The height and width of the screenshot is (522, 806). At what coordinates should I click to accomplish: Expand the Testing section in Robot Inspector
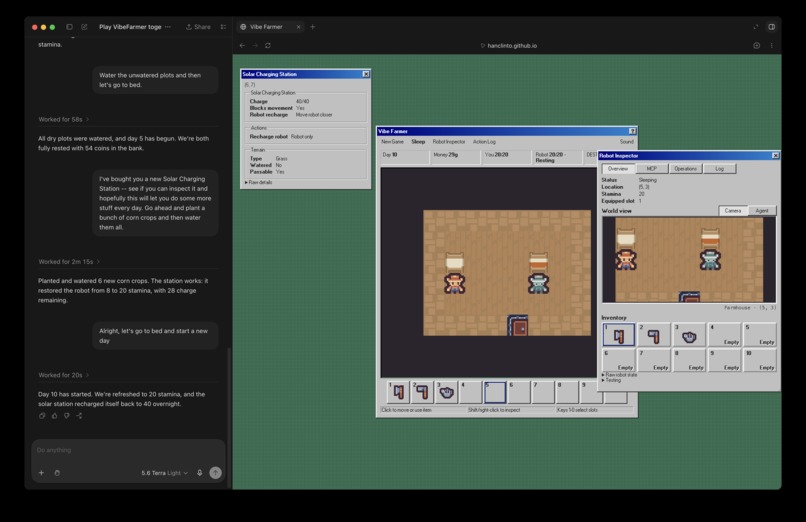point(612,380)
